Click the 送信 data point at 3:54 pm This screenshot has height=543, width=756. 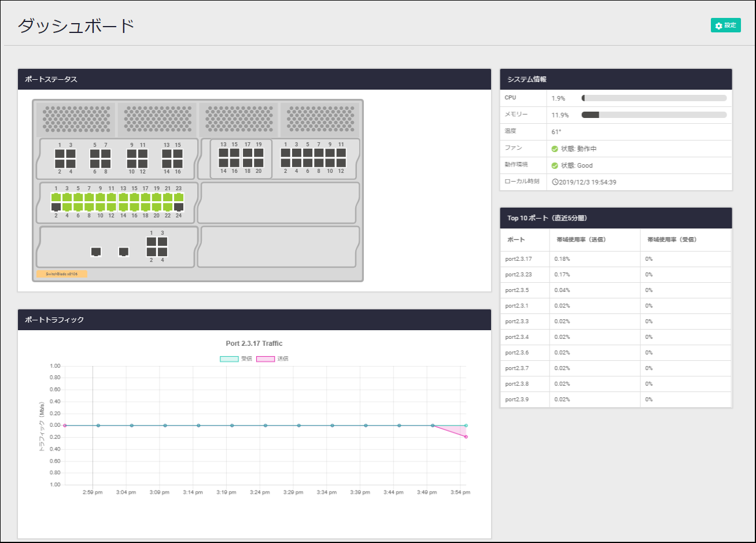466,437
